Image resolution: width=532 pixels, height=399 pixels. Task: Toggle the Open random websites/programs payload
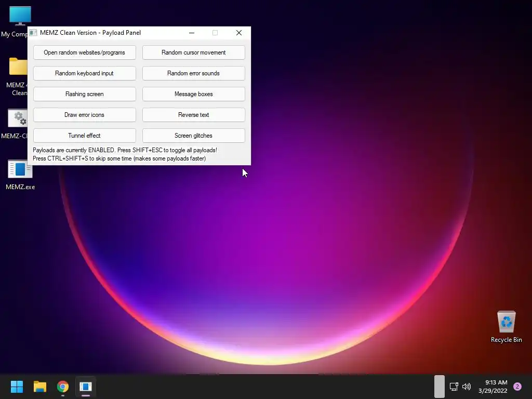[x=85, y=52]
